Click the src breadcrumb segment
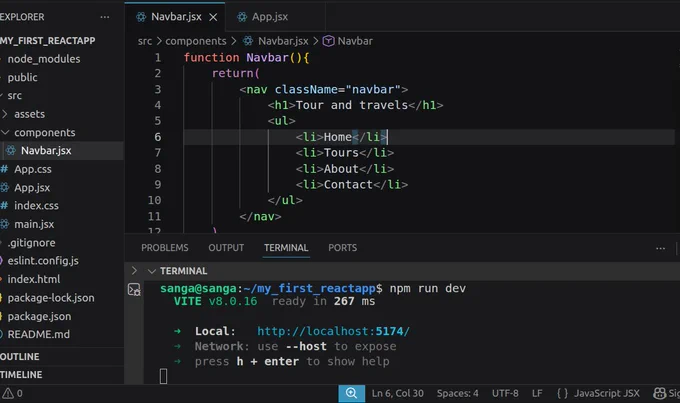Image resolution: width=680 pixels, height=403 pixels. coord(145,41)
